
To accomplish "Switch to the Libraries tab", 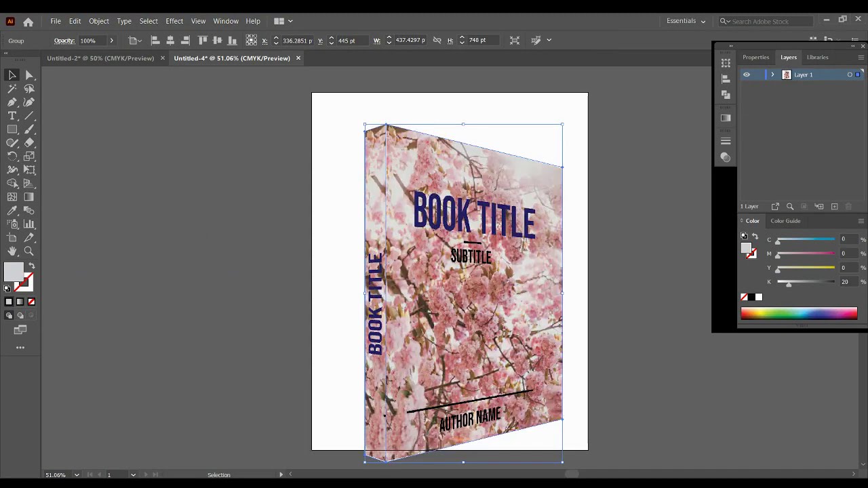I will [x=817, y=58].
